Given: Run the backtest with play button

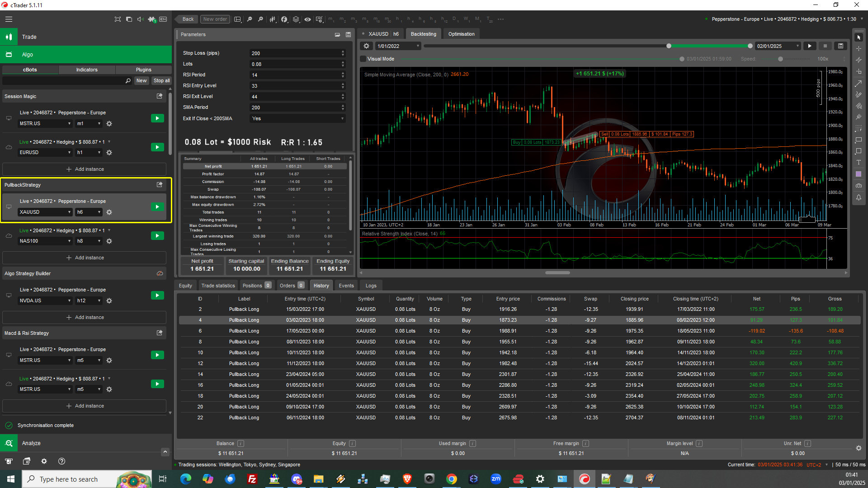Looking at the screenshot, I should pyautogui.click(x=810, y=46).
